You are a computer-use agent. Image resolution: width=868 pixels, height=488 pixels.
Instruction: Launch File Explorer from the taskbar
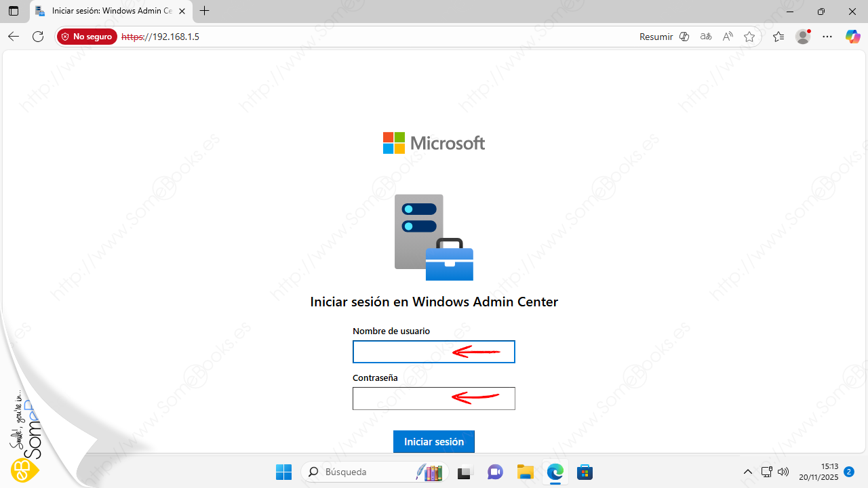(x=526, y=472)
